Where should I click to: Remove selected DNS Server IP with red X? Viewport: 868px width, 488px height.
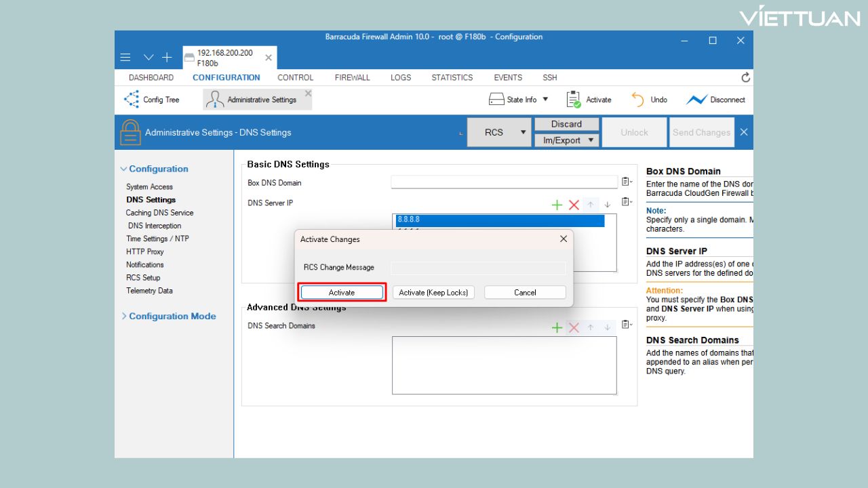tap(574, 205)
